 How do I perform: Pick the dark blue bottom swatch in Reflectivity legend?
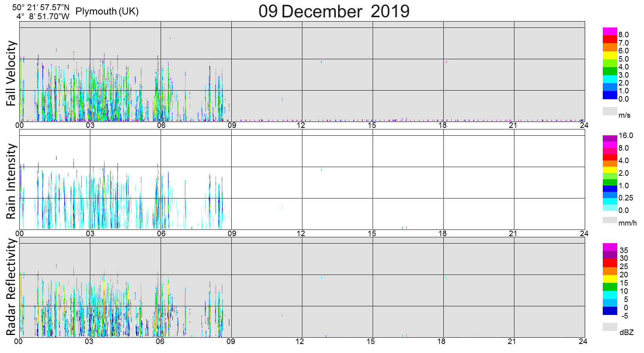coord(610,311)
